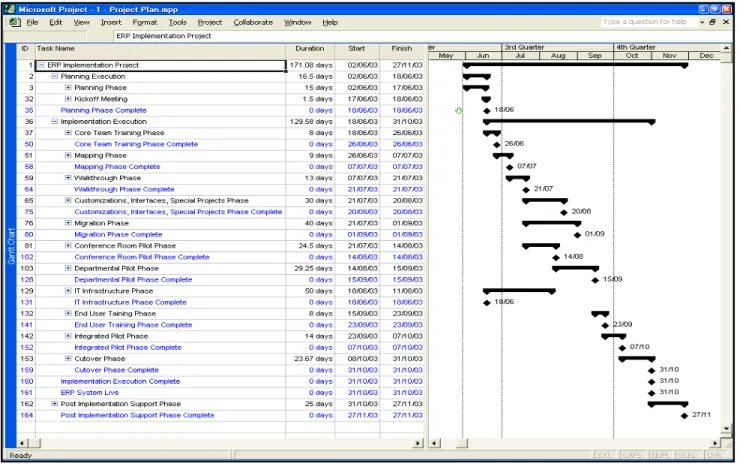The image size is (740, 464).
Task: Click the Finish column header
Action: click(x=402, y=49)
